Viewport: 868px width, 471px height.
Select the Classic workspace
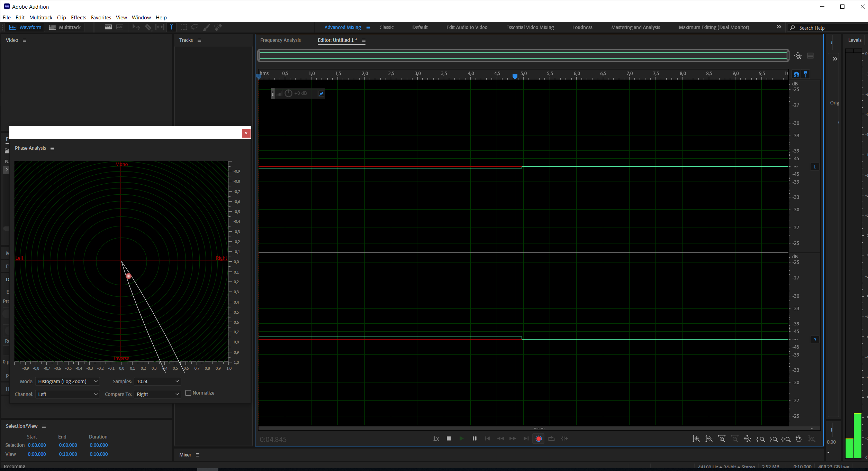[x=386, y=27]
